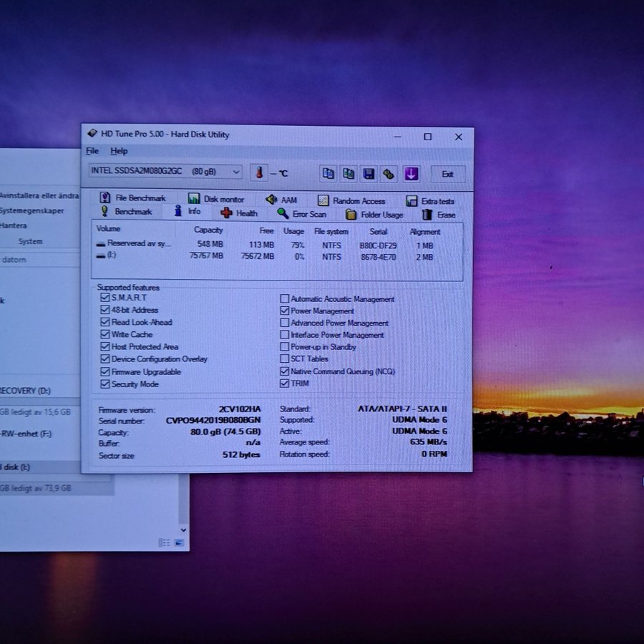Click the Serial column header
Viewport: 644px width, 644px height.
(379, 232)
